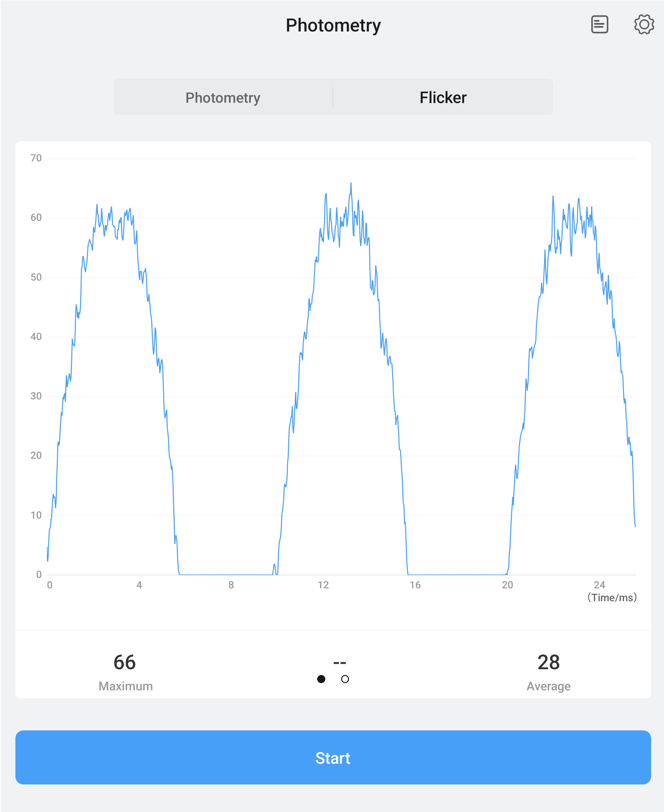Click the third waveform peak on chart

(x=553, y=197)
